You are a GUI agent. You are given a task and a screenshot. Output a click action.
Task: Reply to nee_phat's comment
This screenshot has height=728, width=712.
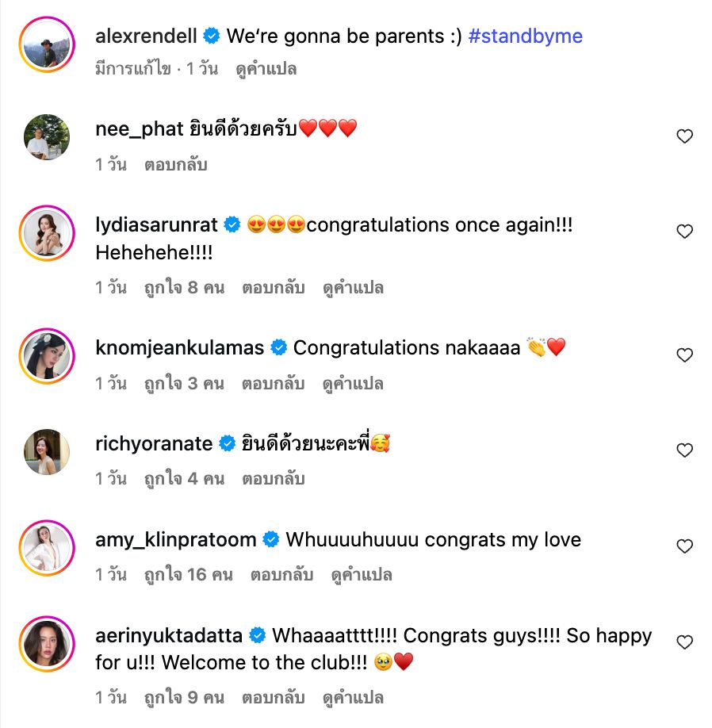click(176, 165)
